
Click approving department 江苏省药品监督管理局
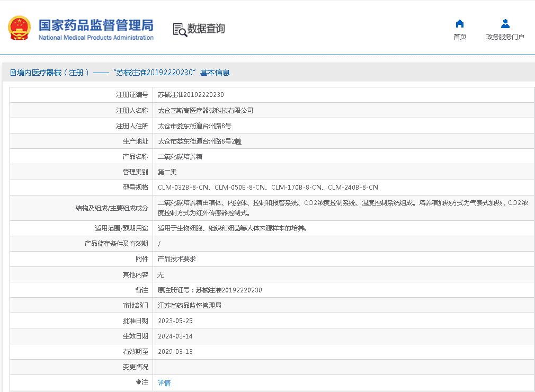(x=190, y=306)
